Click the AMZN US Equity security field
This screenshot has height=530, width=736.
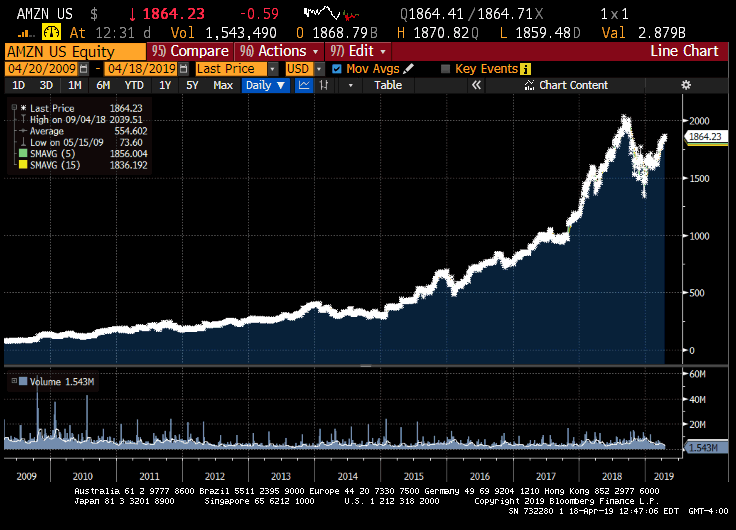(x=75, y=51)
